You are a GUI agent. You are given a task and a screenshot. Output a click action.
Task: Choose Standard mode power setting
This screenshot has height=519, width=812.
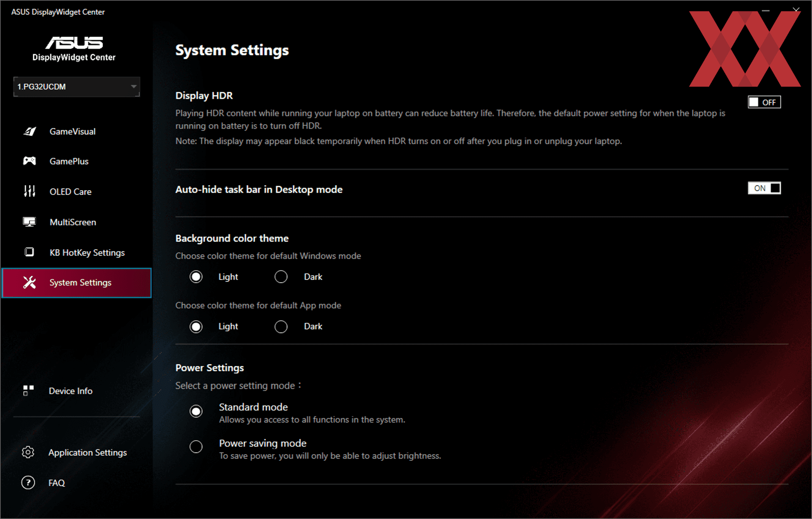pyautogui.click(x=196, y=411)
